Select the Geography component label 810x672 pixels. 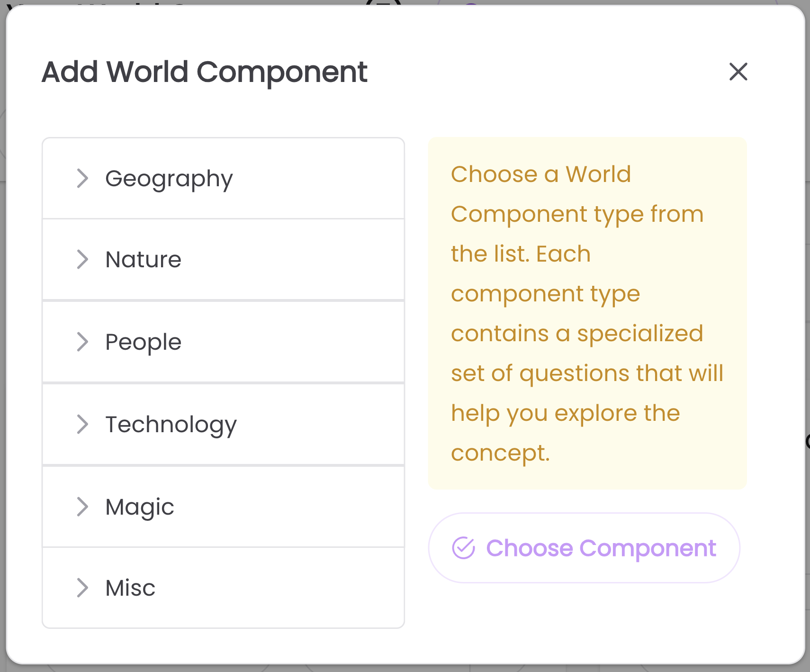169,179
